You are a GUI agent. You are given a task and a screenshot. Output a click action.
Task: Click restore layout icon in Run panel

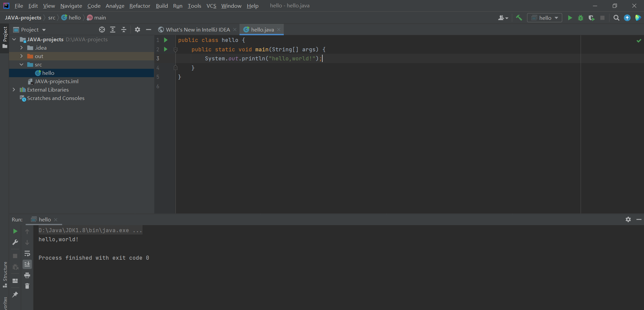(15, 281)
